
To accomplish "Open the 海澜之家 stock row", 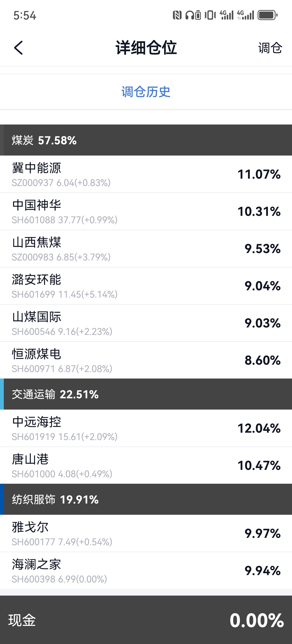I will pyautogui.click(x=146, y=571).
